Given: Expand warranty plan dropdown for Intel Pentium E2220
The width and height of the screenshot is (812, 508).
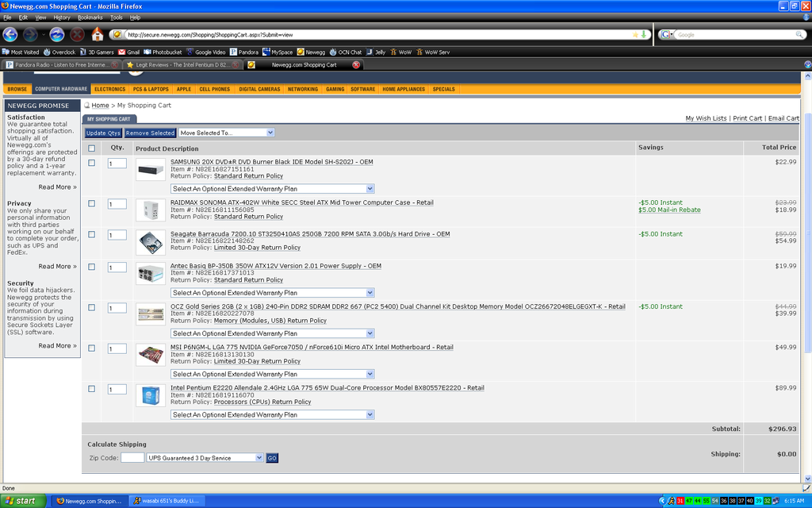Looking at the screenshot, I should tap(273, 414).
